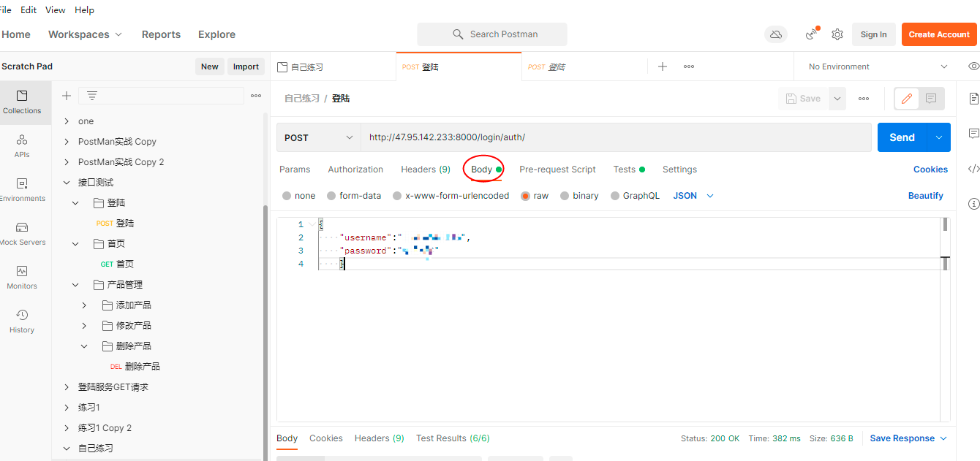
Task: Open the comments icon in right sidebar
Action: coord(973,134)
